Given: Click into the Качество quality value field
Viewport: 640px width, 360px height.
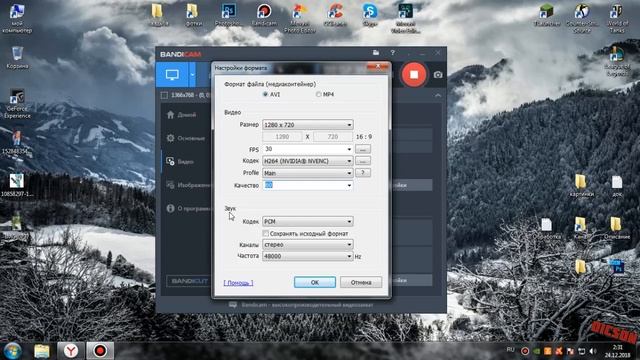Looking at the screenshot, I should 304,185.
